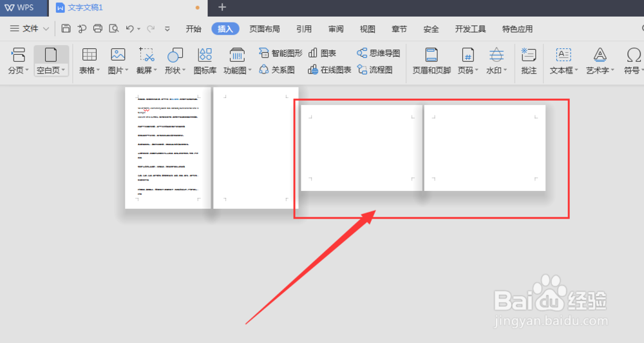The width and height of the screenshot is (644, 343).
Task: Open the undo history dropdown arrow
Action: click(139, 29)
